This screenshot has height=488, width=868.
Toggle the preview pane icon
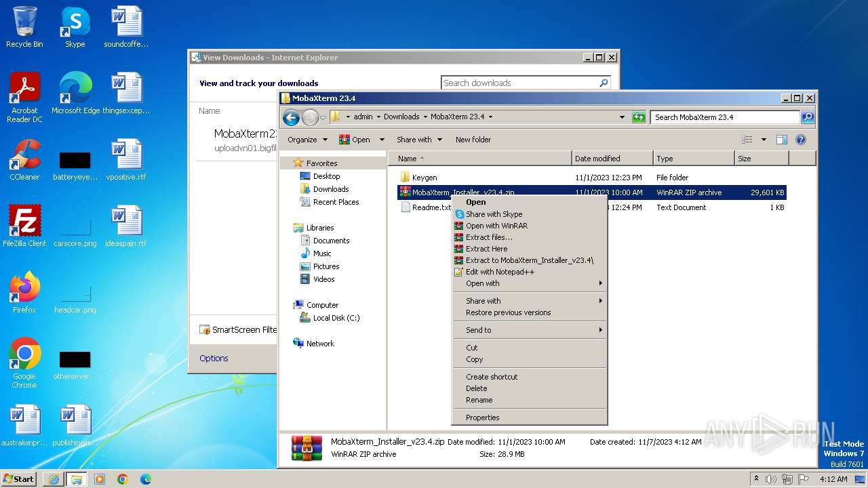click(781, 140)
